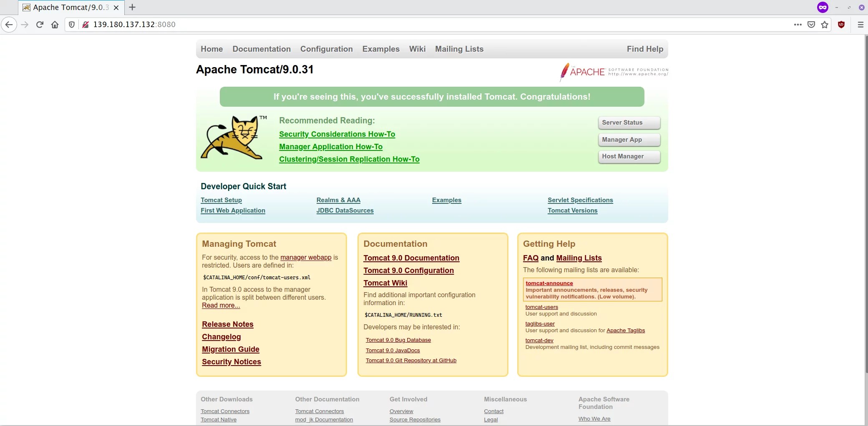Open the Realms & AAA link
The width and height of the screenshot is (868, 426).
pyautogui.click(x=338, y=200)
